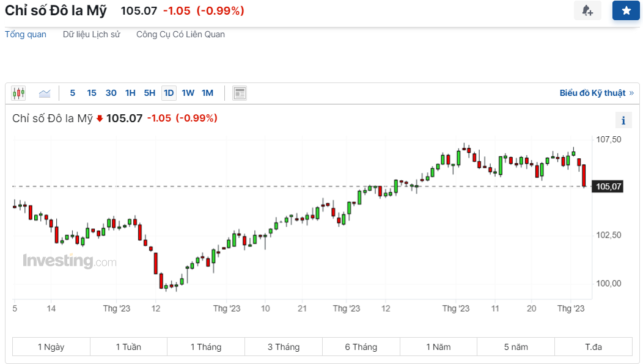The image size is (643, 364).
Task: Click the chart info icon
Action: click(623, 120)
